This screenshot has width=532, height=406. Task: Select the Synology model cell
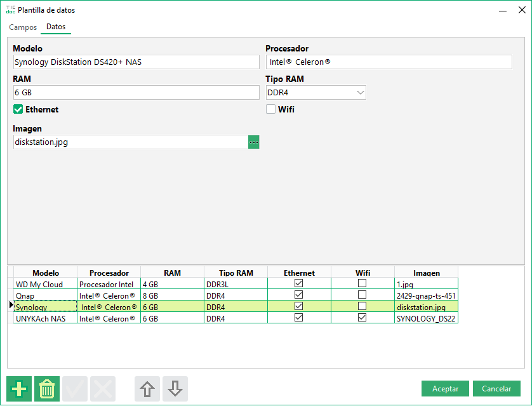pyautogui.click(x=46, y=306)
